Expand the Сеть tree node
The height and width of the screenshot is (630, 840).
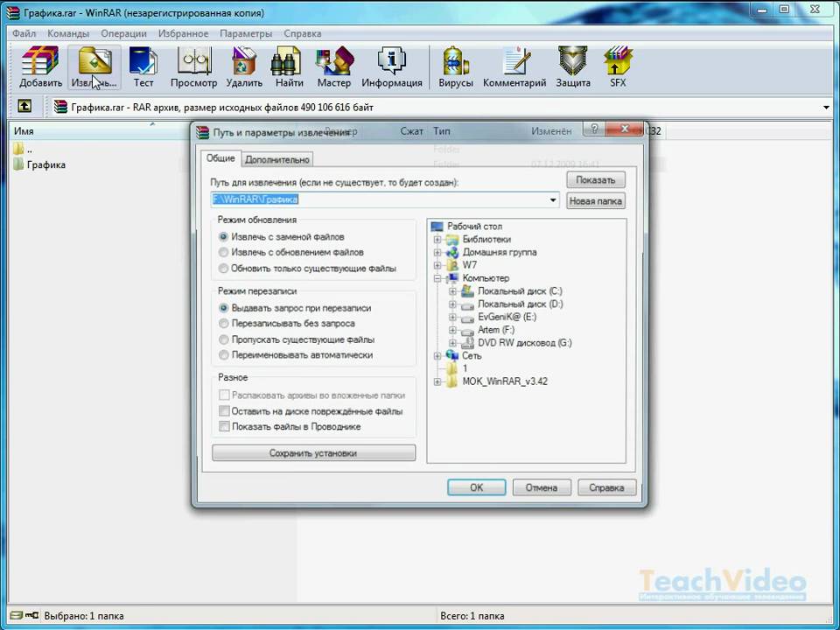[x=437, y=355]
